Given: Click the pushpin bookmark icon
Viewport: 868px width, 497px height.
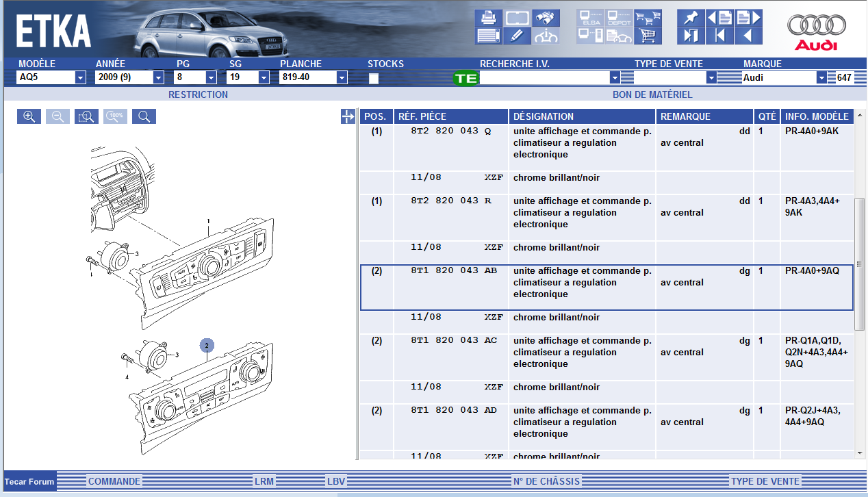Looking at the screenshot, I should click(691, 18).
